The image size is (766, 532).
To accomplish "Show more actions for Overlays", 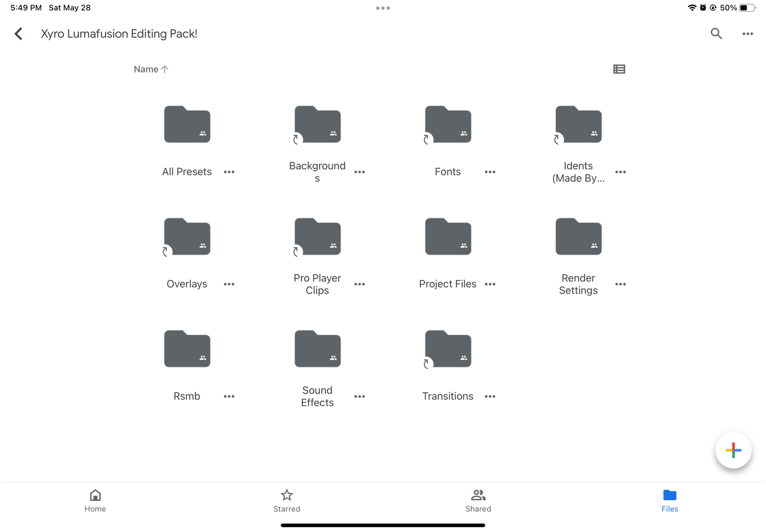I will coord(229,284).
